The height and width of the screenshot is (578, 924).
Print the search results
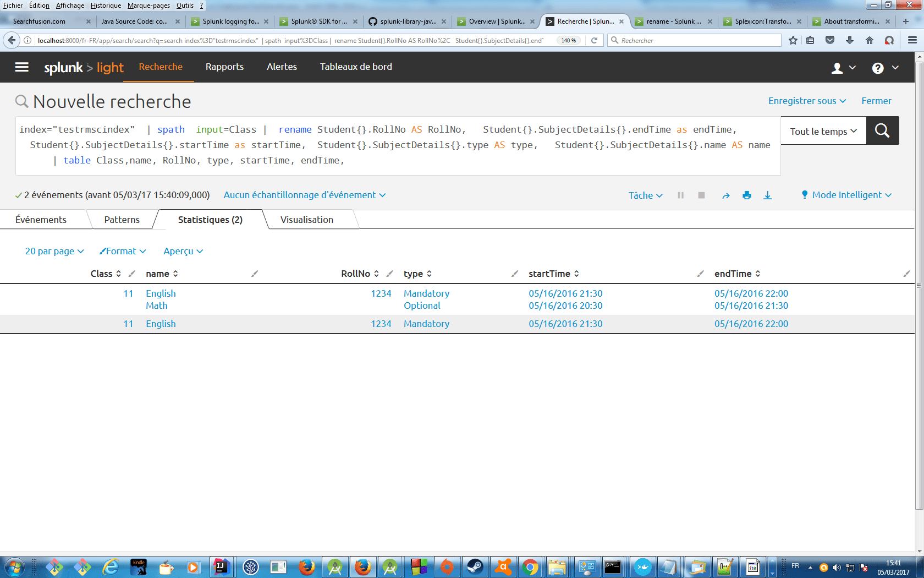pos(746,195)
